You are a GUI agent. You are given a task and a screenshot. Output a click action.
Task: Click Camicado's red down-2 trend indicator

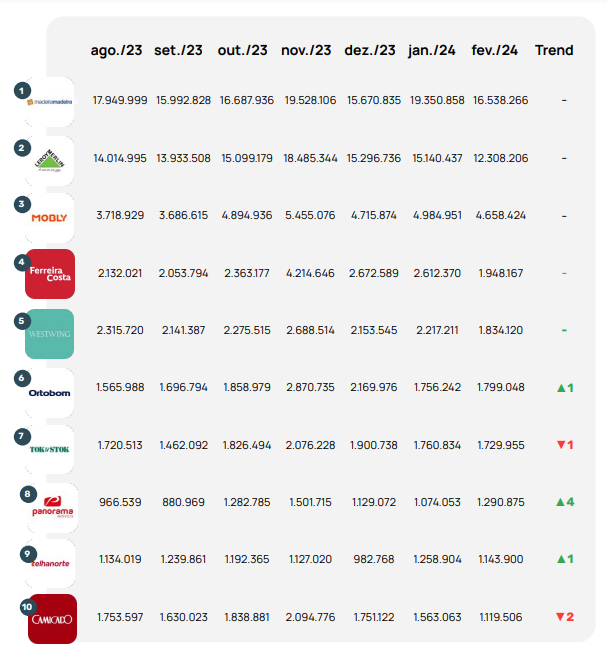pyautogui.click(x=564, y=616)
